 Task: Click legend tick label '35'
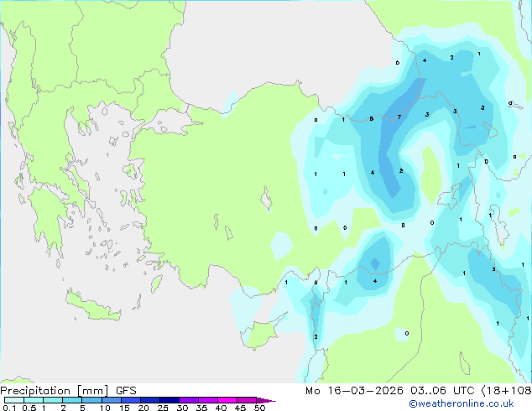click(201, 408)
